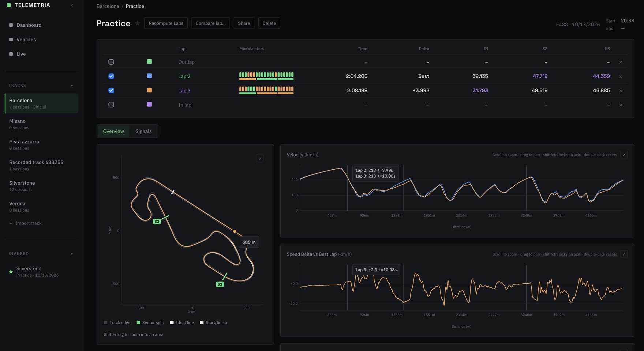Image resolution: width=644 pixels, height=351 pixels.
Task: Click the TELEMETRIA logo icon
Action: point(9,5)
